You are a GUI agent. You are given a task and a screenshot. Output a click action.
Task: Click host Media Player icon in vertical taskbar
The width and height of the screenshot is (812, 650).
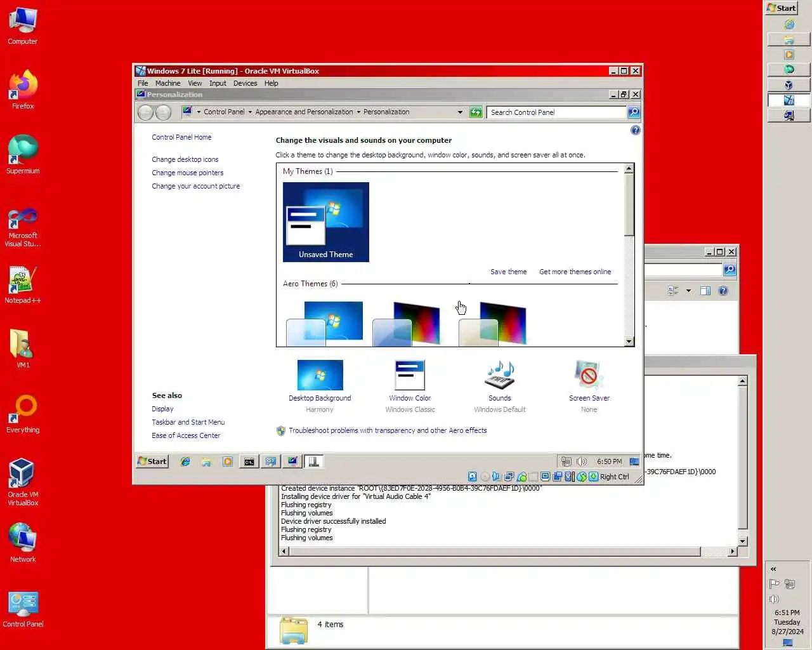coord(789,55)
